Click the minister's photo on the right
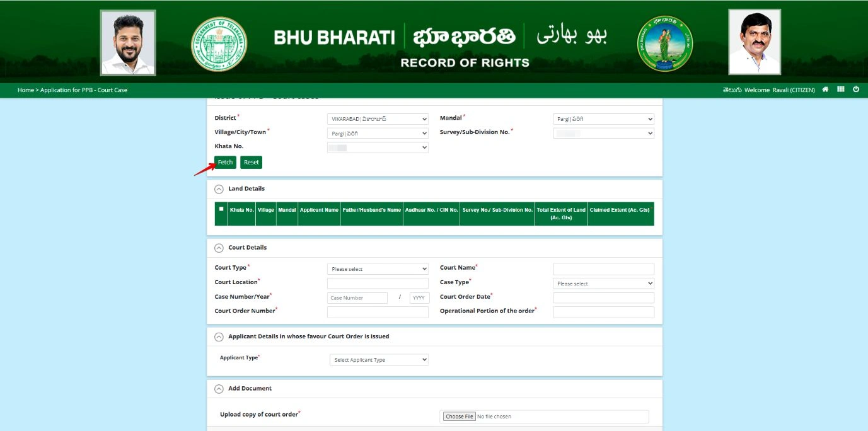The height and width of the screenshot is (431, 868). (754, 41)
